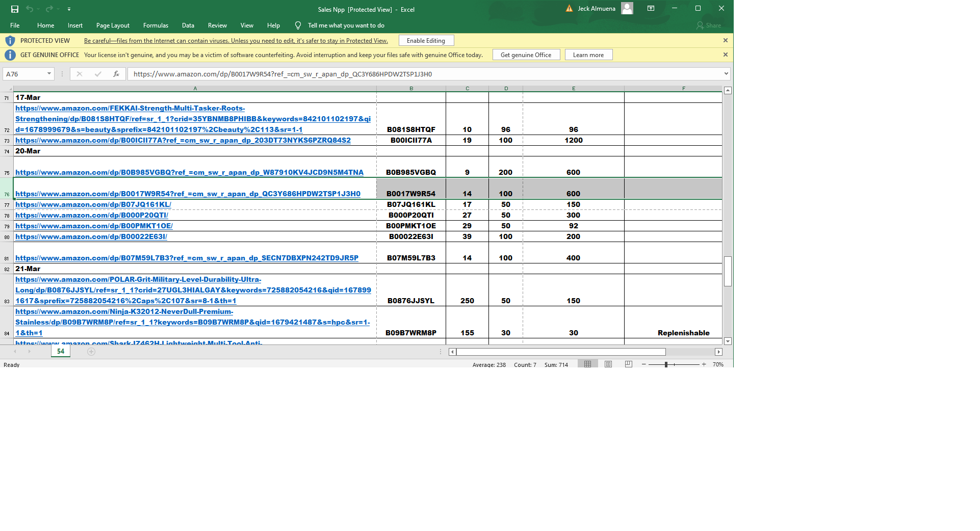
Task: Click the Protected View shield icon
Action: tap(10, 41)
